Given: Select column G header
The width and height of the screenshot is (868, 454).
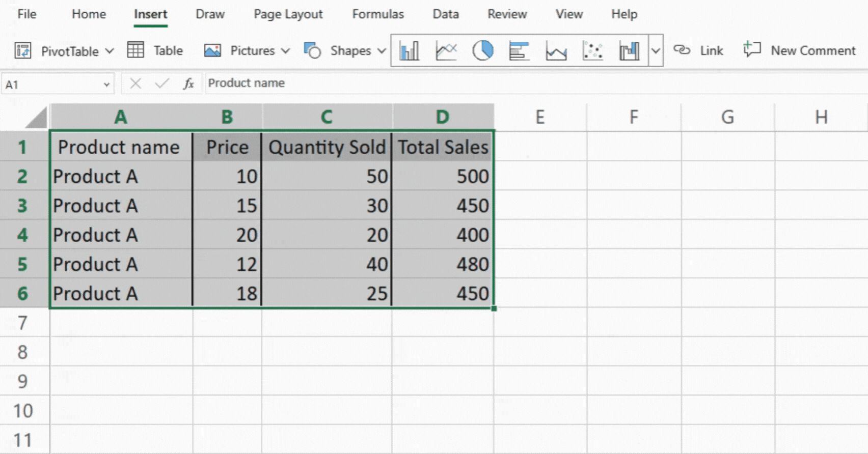Looking at the screenshot, I should point(727,117).
